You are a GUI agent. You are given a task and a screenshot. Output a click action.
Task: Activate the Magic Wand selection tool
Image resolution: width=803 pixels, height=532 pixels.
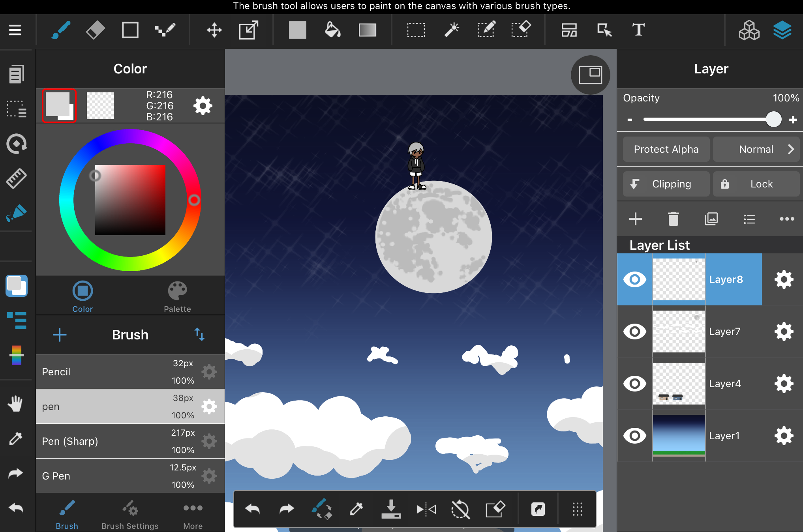point(452,30)
